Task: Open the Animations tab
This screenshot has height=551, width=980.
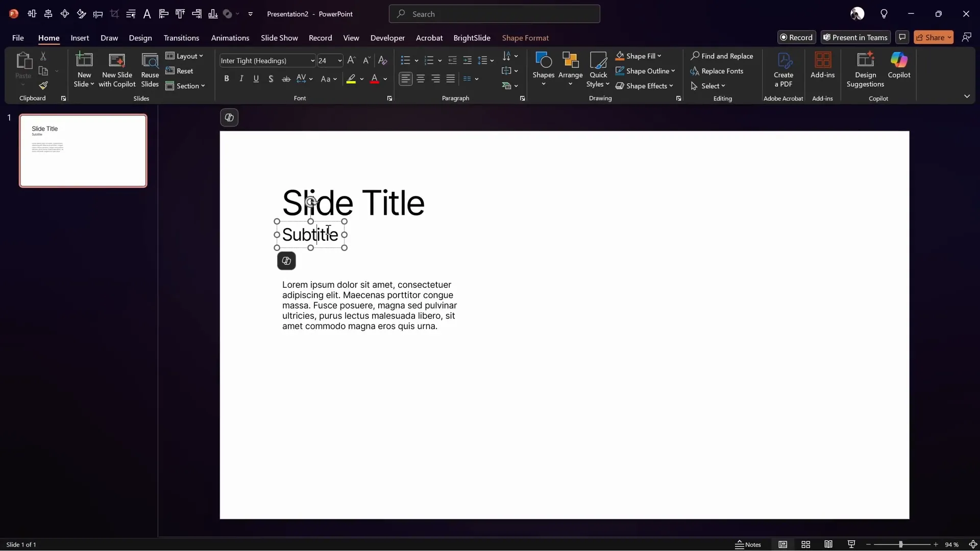Action: (x=231, y=38)
